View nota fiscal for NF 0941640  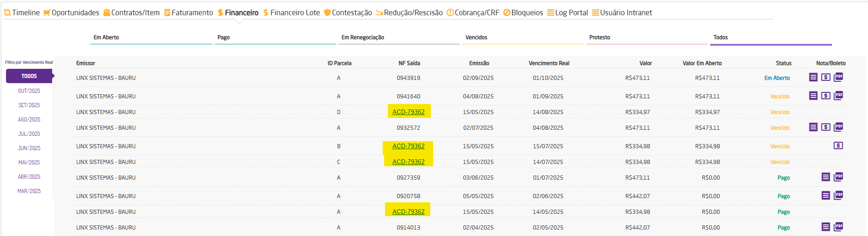click(813, 96)
